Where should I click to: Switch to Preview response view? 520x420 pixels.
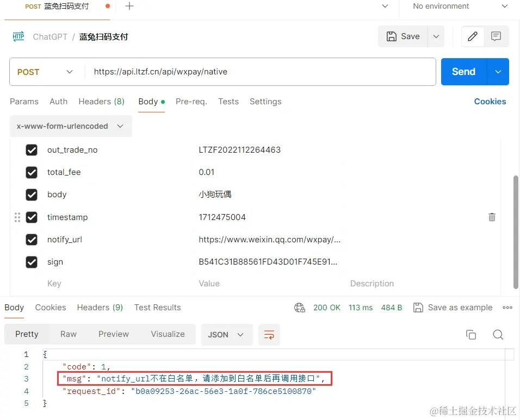point(114,334)
